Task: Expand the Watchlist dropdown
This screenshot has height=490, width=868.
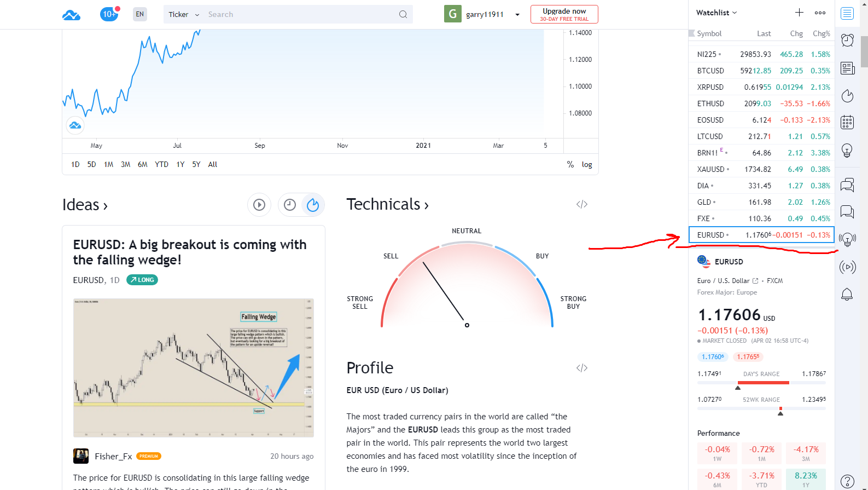Action: tap(716, 13)
